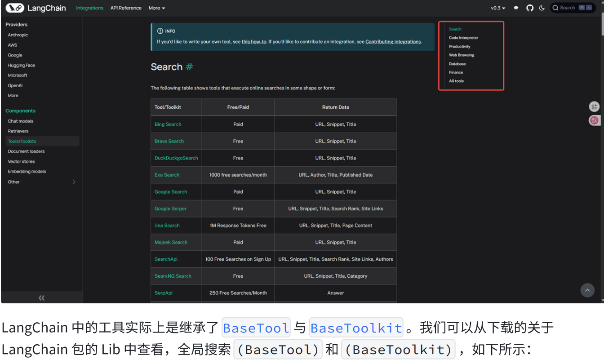Open the DuckDuckgoSearch tool link
This screenshot has height=364, width=604.
coord(176,158)
